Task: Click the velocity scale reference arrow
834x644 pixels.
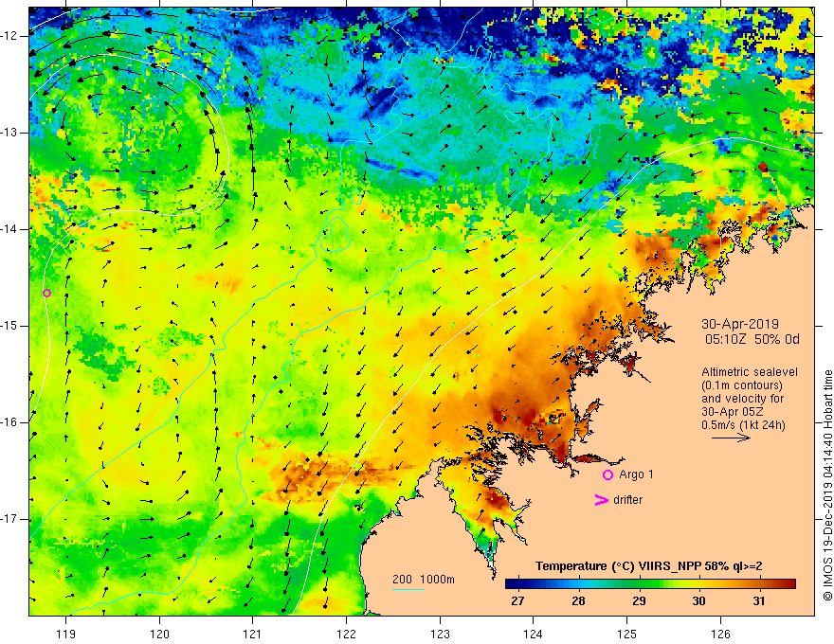Action: 732,438
